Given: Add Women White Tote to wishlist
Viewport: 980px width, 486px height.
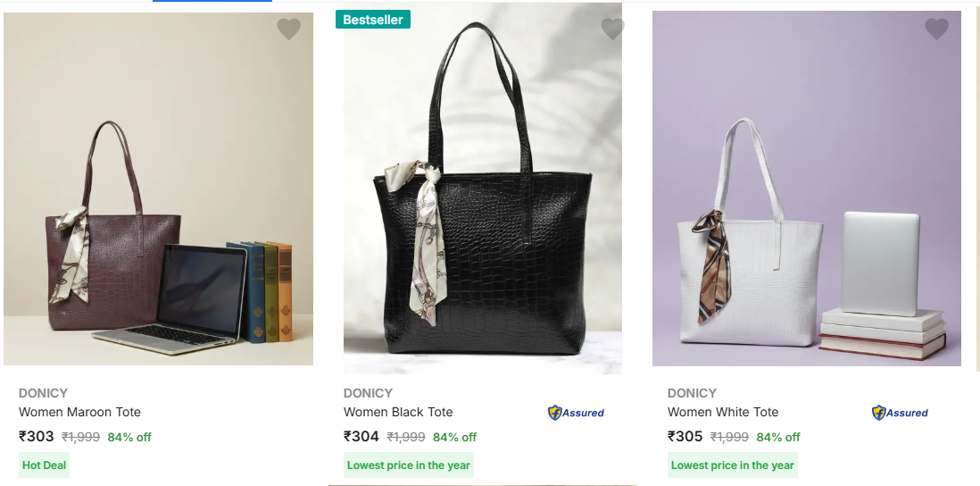Looking at the screenshot, I should coord(936,29).
